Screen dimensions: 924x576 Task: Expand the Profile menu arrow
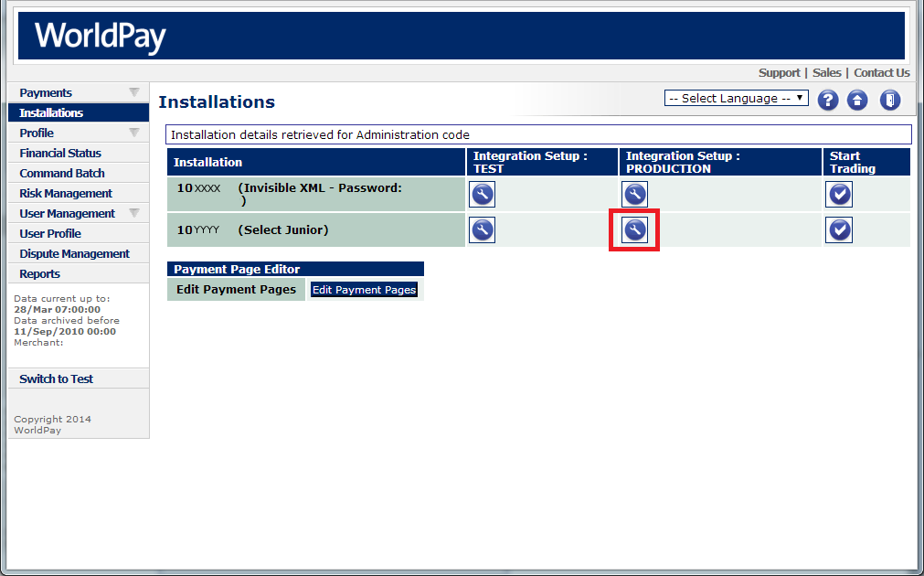(134, 133)
